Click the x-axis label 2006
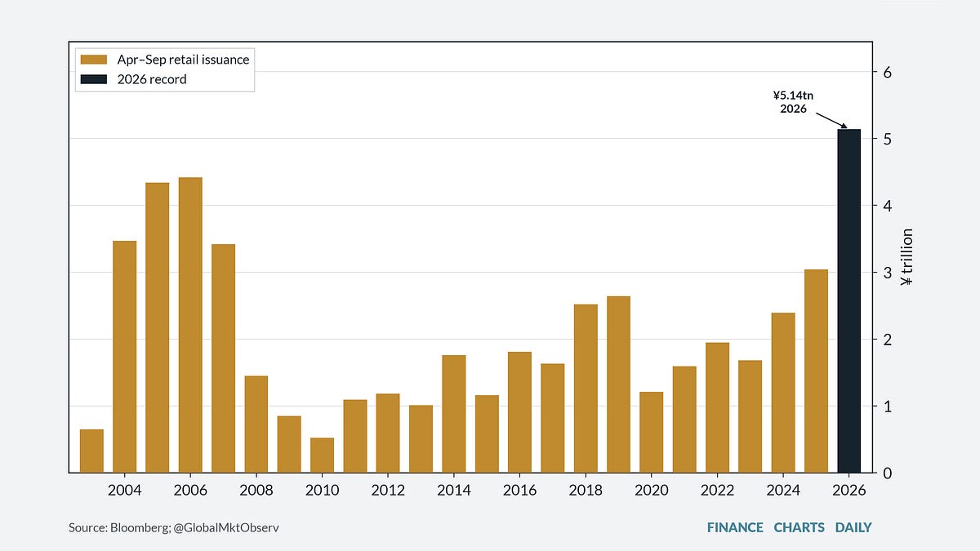This screenshot has height=551, width=980. [x=190, y=490]
